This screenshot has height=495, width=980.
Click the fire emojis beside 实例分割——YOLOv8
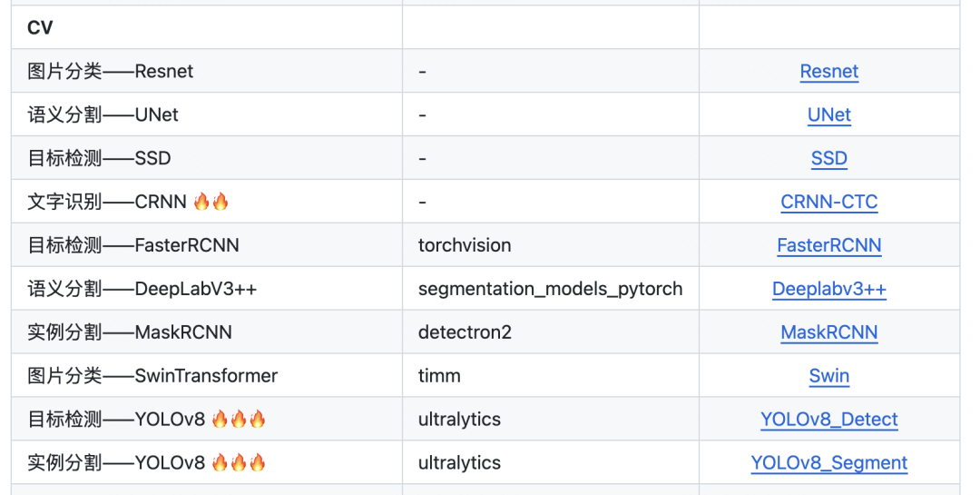(239, 463)
